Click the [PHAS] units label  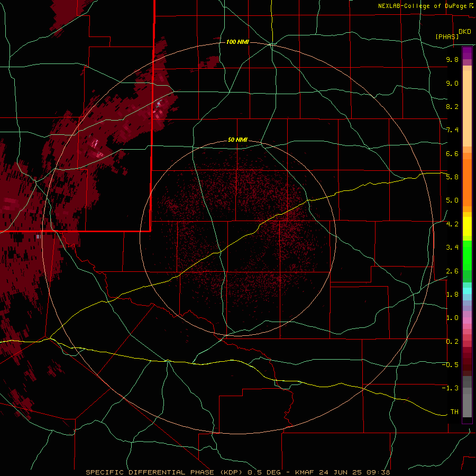[x=447, y=37]
